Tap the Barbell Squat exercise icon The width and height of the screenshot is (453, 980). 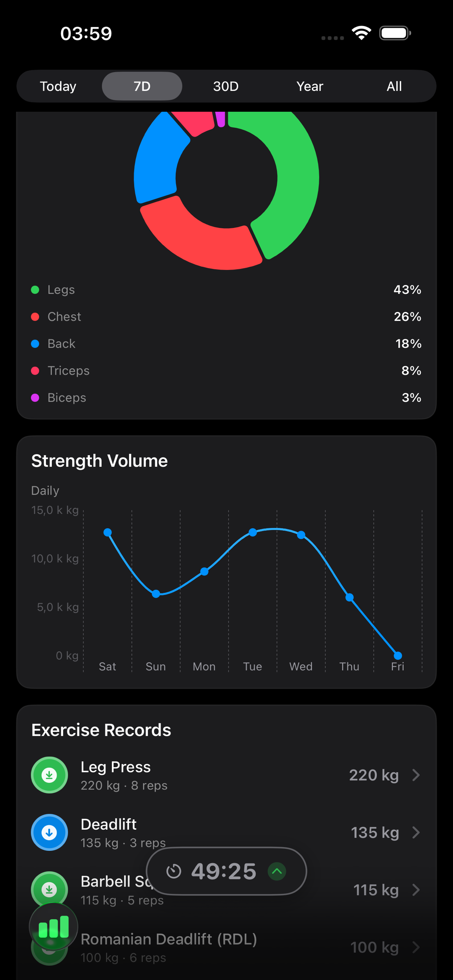[x=49, y=889]
